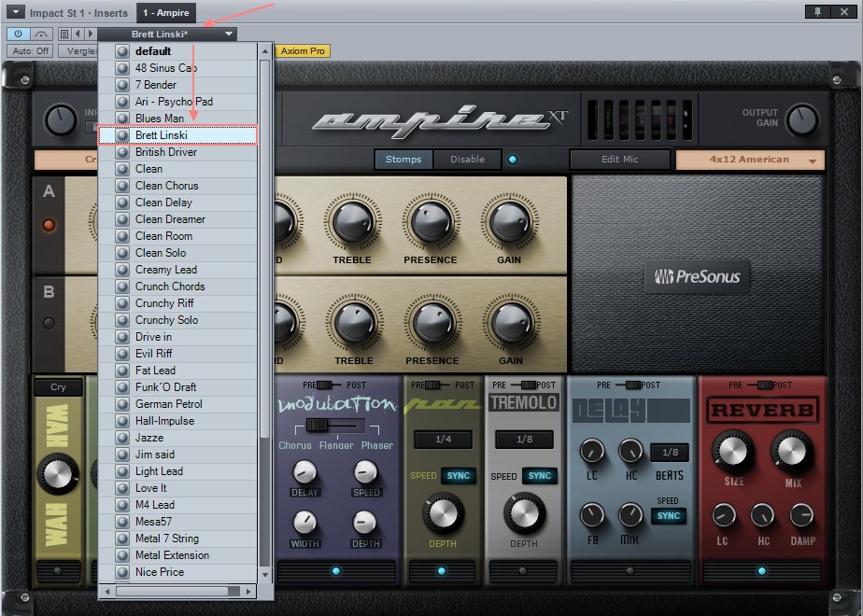Click the down arrow of preset list scrollbar
The width and height of the screenshot is (863, 616).
(x=265, y=575)
